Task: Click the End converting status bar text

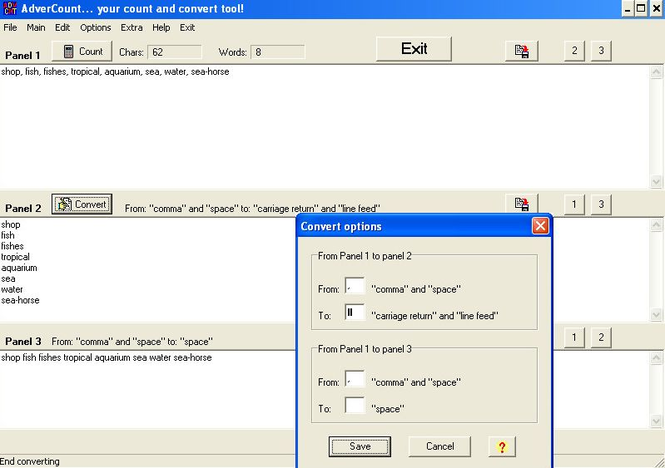Action: [x=30, y=461]
